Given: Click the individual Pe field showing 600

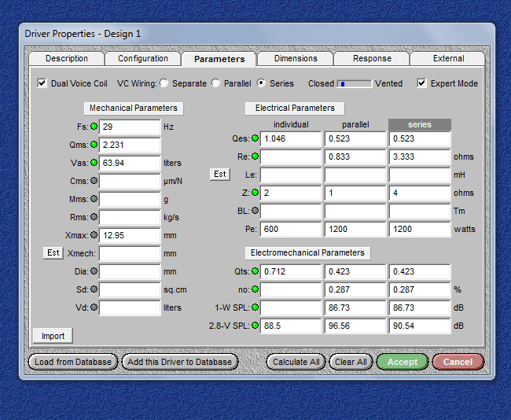Looking at the screenshot, I should [x=291, y=229].
